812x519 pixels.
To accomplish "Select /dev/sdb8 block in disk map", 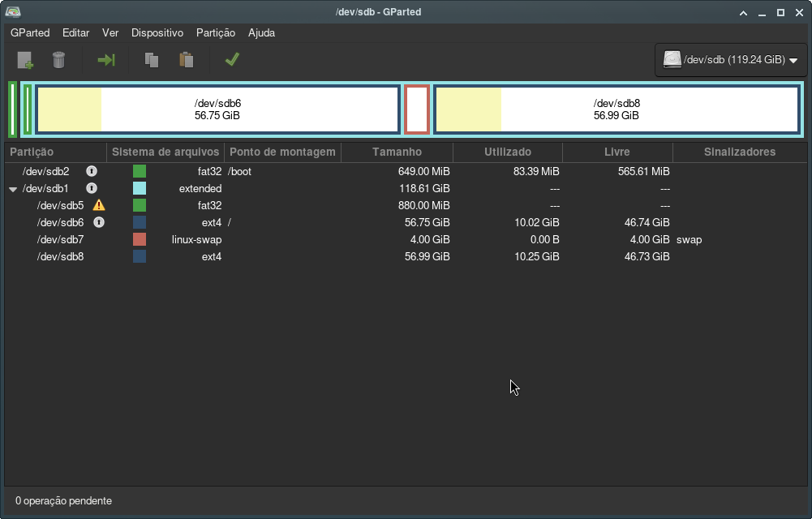I will click(617, 109).
